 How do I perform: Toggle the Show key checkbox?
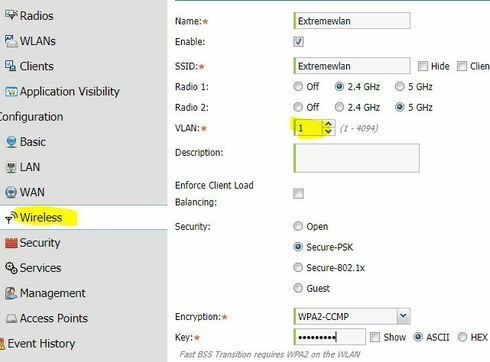pyautogui.click(x=375, y=337)
